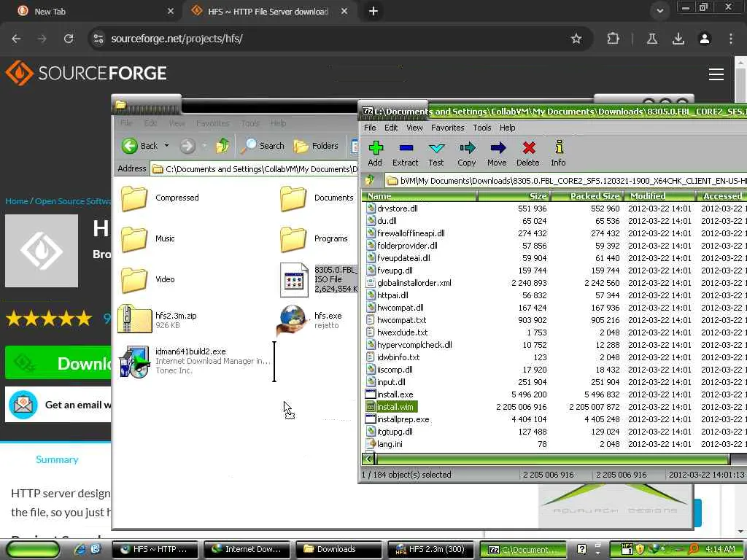The image size is (747, 560).
Task: Go up one folder in 7-Zip address bar
Action: pos(370,181)
